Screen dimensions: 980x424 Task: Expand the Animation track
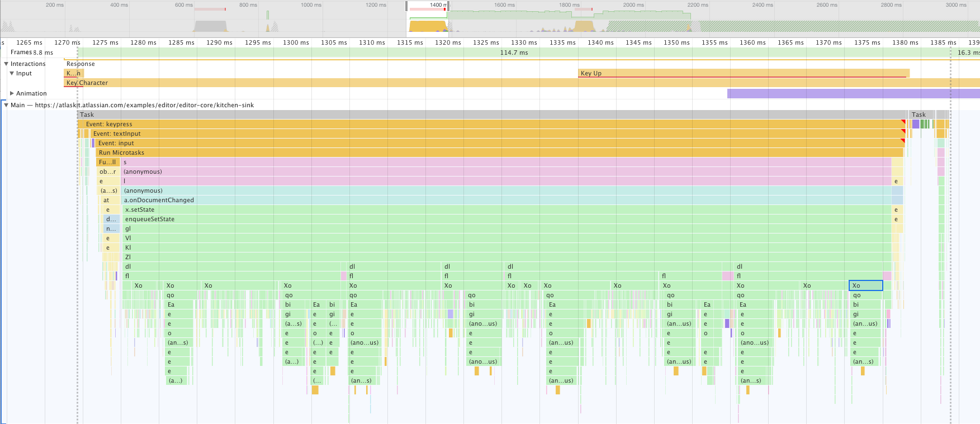click(12, 93)
